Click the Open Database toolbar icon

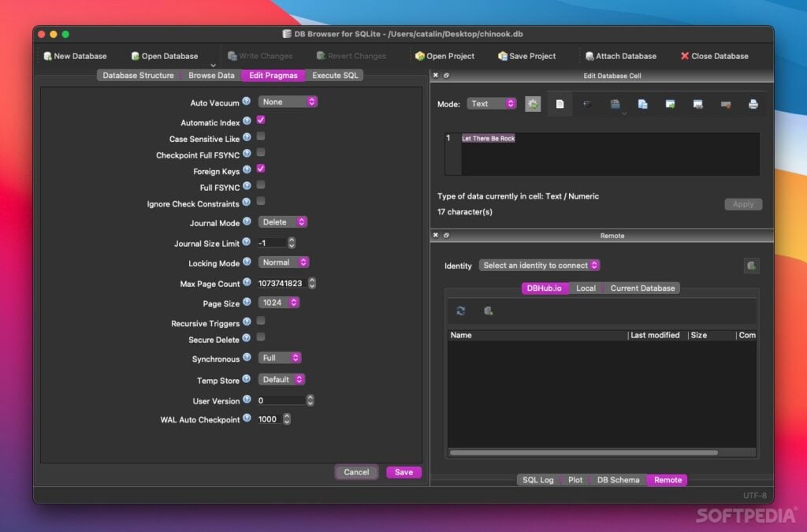136,56
